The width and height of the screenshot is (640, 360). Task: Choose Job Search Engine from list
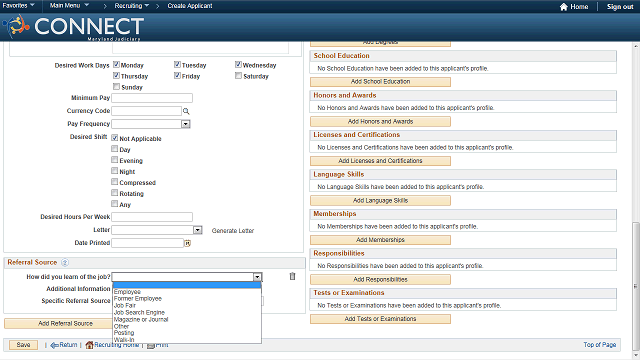pyautogui.click(x=139, y=312)
